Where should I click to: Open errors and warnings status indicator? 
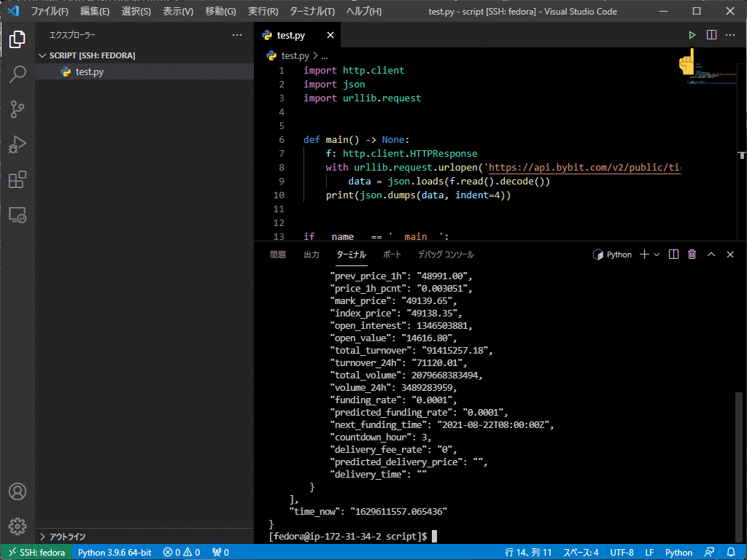[x=182, y=553]
